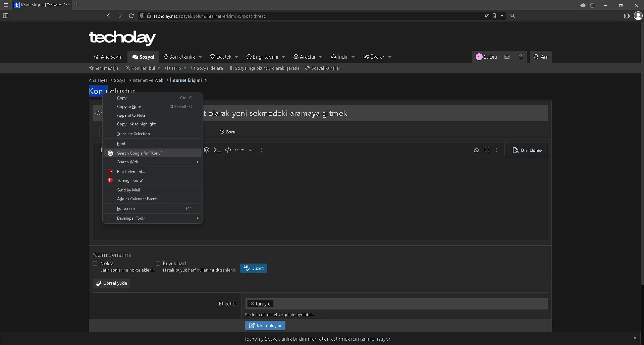Expand the Bilgi tabanı dropdown arrow

[284, 57]
